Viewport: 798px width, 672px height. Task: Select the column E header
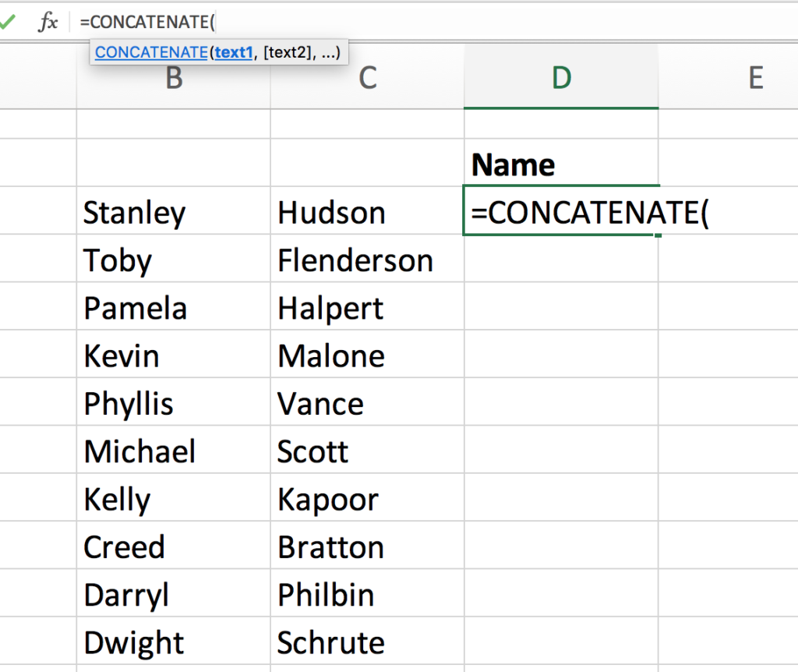[754, 77]
